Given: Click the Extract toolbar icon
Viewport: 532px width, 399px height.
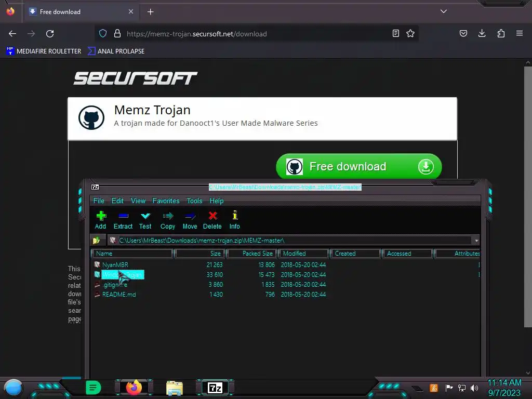Looking at the screenshot, I should tap(123, 220).
